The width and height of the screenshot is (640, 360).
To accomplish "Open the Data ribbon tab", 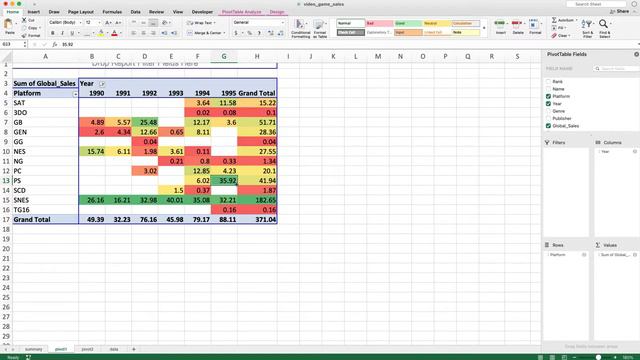I will coord(136,12).
